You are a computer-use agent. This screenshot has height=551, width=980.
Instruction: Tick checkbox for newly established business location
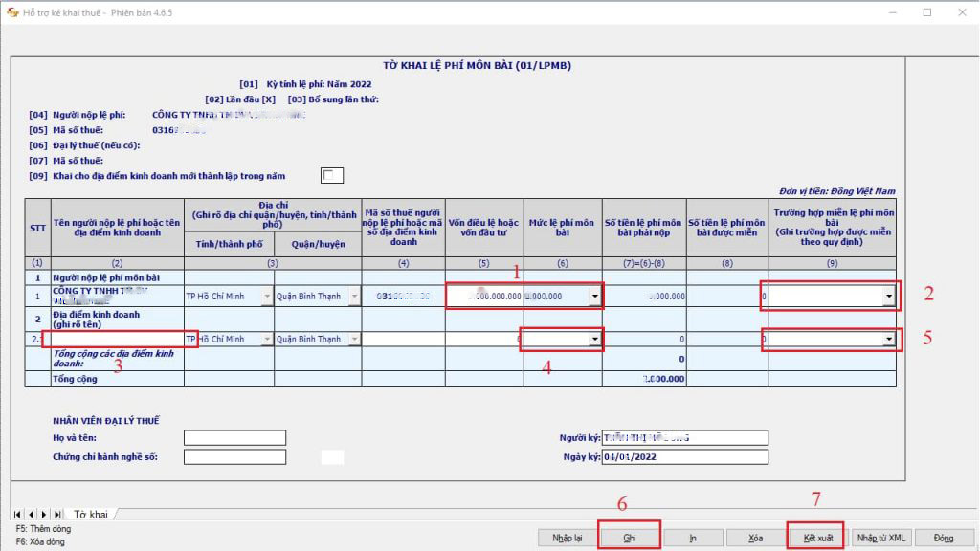(x=332, y=175)
